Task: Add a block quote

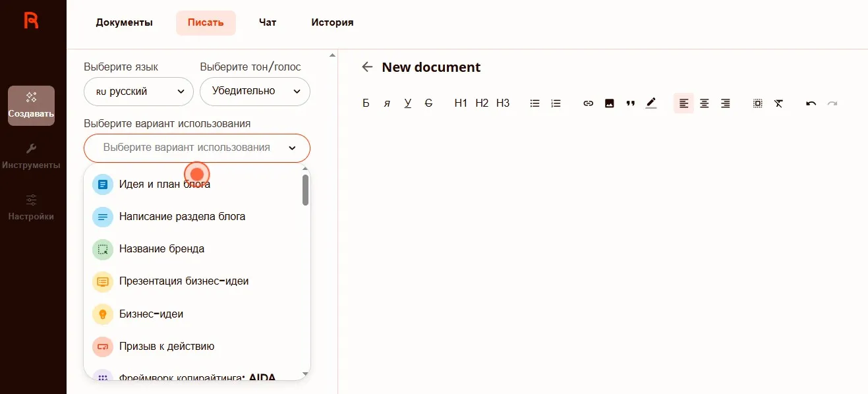Action: pyautogui.click(x=631, y=103)
